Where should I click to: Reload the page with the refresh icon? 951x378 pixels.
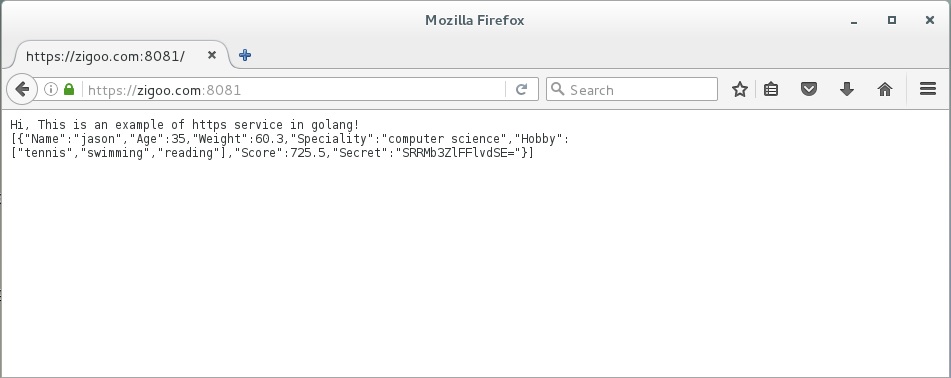[x=521, y=90]
